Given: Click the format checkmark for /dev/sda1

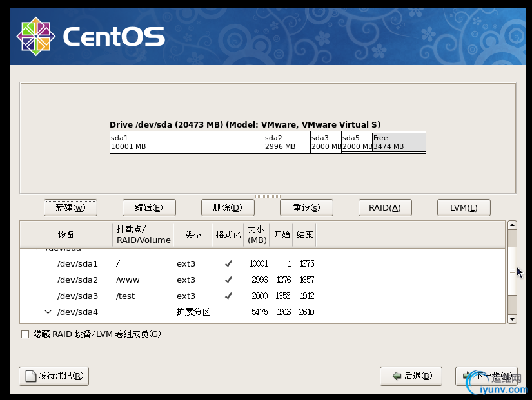Looking at the screenshot, I should 228,263.
